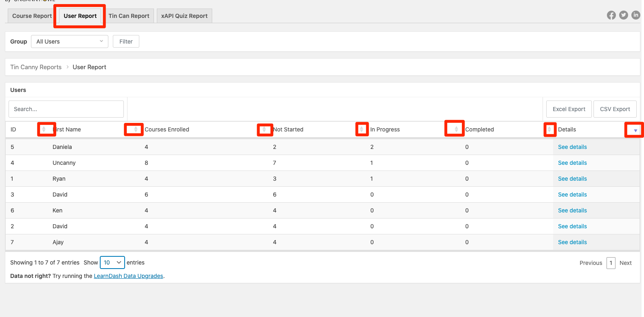Click sort arrows of Courses Enrolled column
The width and height of the screenshot is (644, 317).
point(264,129)
